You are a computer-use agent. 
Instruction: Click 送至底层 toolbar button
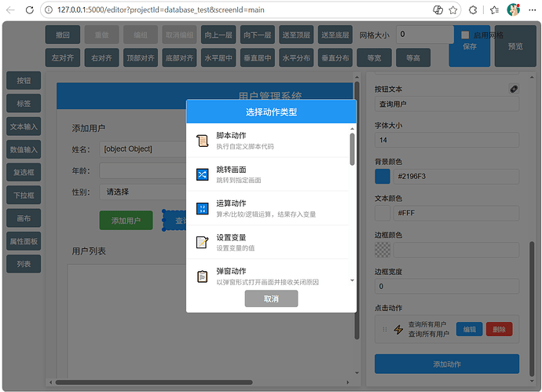point(335,35)
